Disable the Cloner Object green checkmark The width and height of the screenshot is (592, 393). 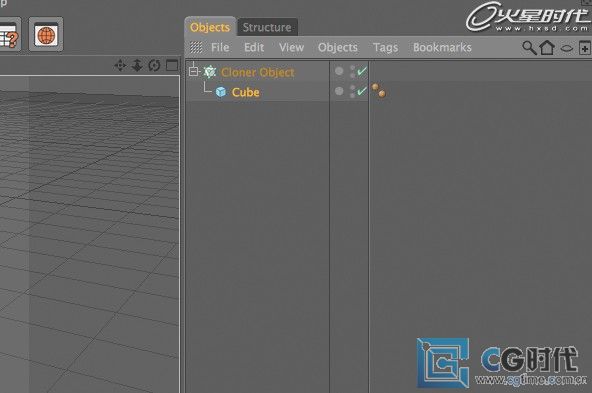click(362, 71)
